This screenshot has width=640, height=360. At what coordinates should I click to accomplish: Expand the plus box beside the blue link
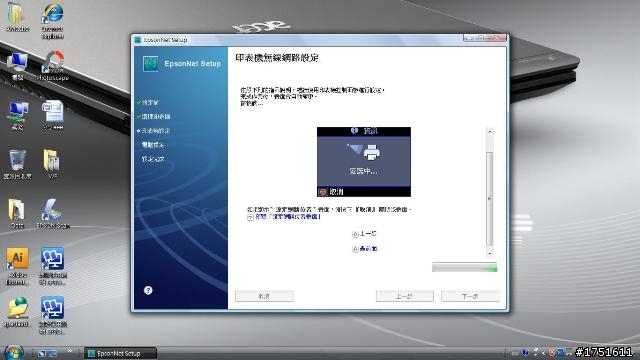[x=250, y=218]
